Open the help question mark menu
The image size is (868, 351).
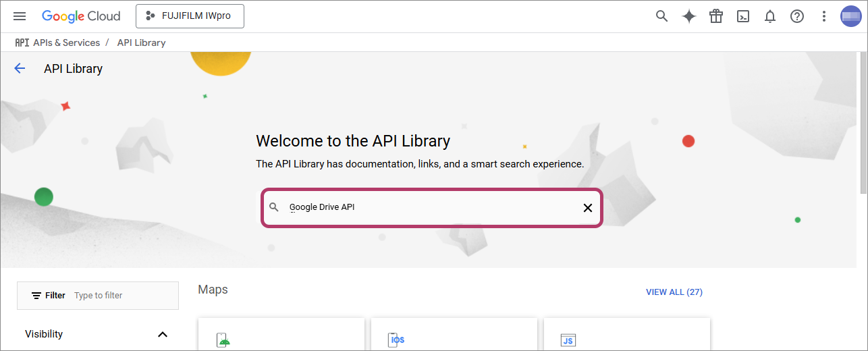pos(796,16)
